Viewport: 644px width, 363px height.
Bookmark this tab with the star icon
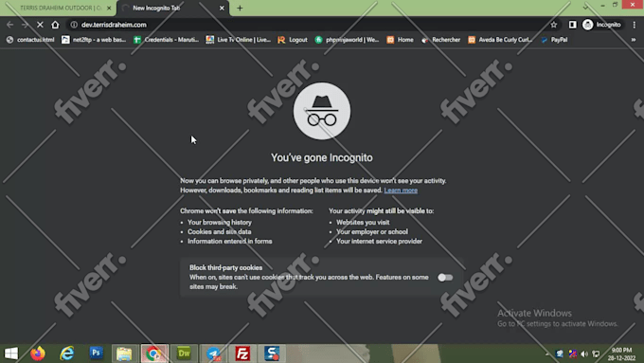[554, 25]
